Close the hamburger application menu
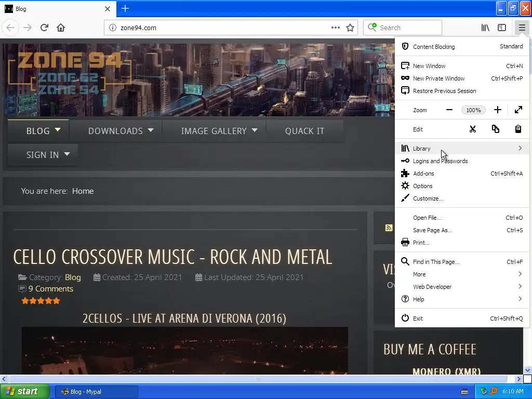This screenshot has height=399, width=532. (x=522, y=28)
